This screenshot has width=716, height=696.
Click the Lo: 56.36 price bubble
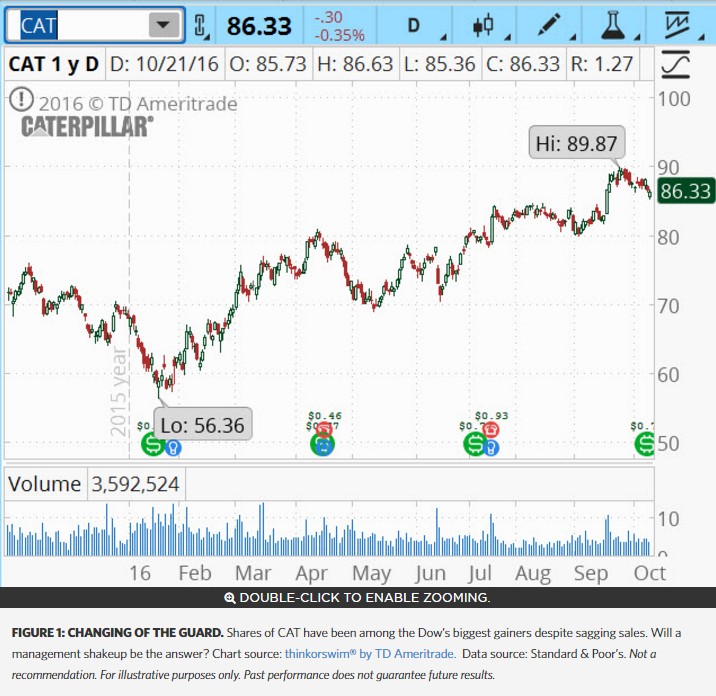pyautogui.click(x=203, y=425)
